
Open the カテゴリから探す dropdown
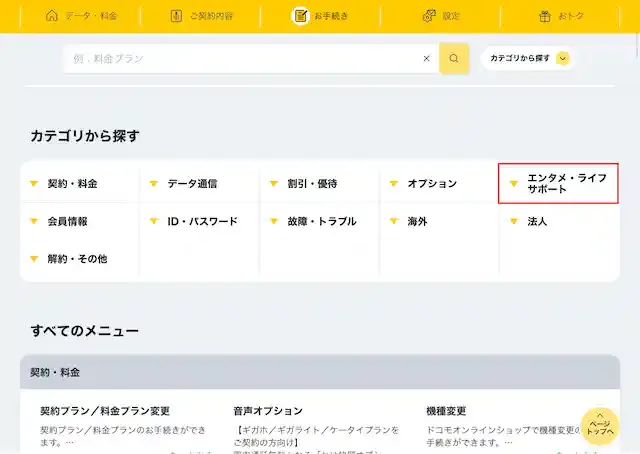(x=528, y=58)
